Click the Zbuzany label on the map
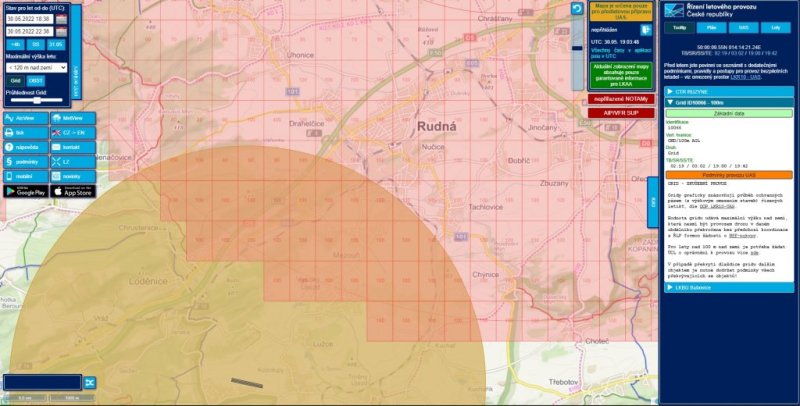This screenshot has width=800, height=406. click(554, 183)
